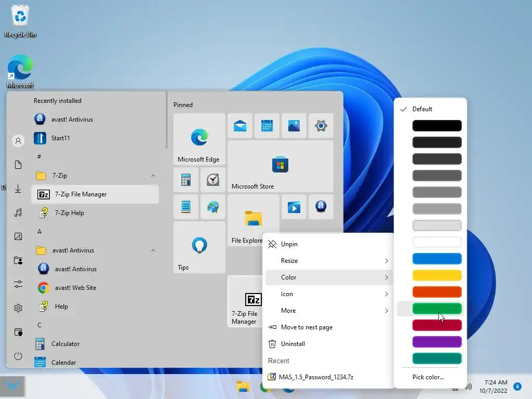Open the Microsoft Store tile
532x399 pixels.
[280, 166]
